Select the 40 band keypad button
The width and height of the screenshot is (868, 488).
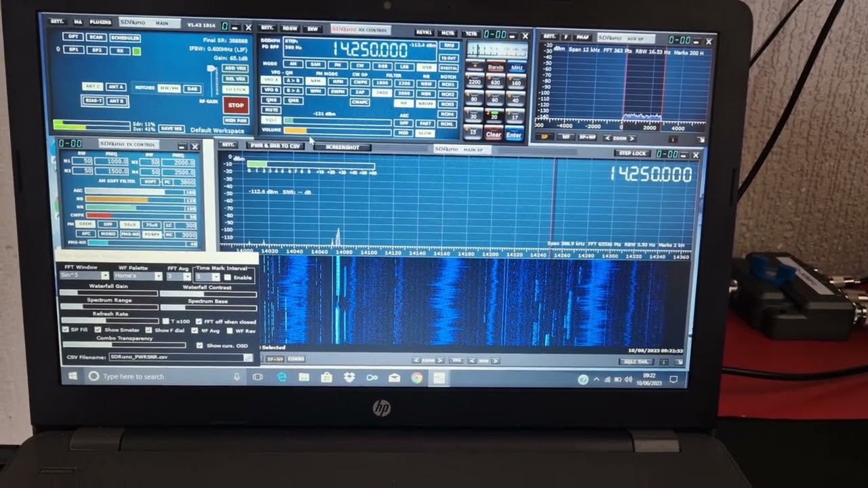tap(515, 100)
